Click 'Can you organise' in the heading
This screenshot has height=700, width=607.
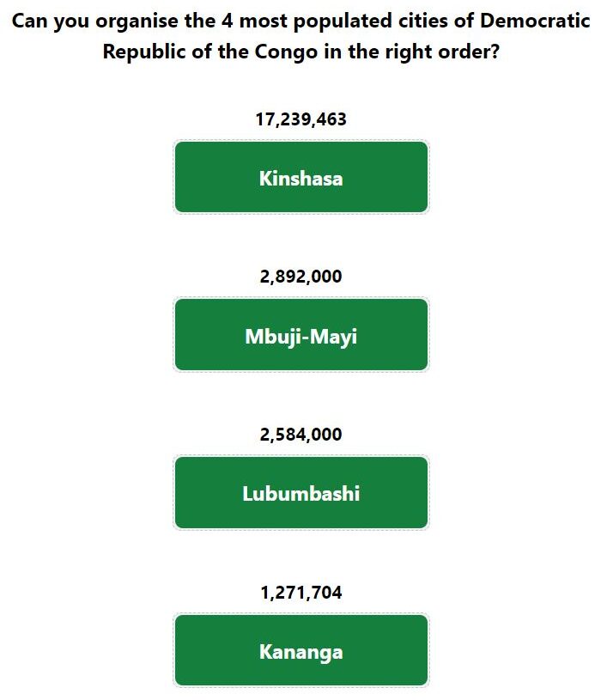(94, 21)
